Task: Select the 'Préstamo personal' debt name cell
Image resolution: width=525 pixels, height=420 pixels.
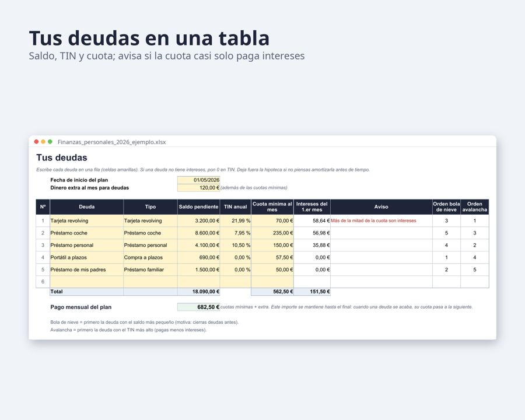Action: [x=87, y=245]
